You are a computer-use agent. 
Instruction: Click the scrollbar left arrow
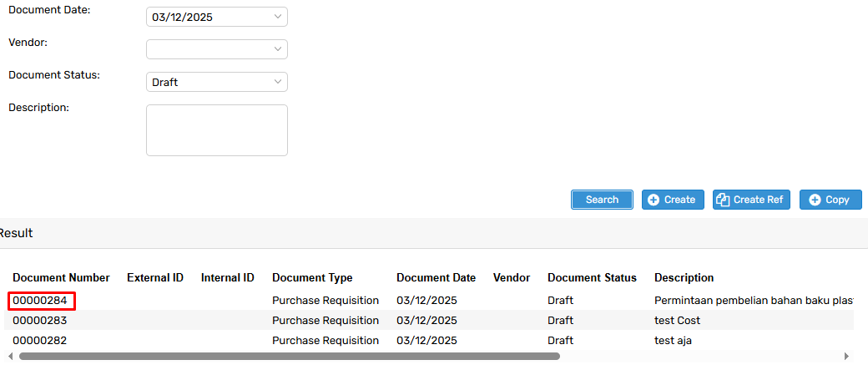point(10,356)
